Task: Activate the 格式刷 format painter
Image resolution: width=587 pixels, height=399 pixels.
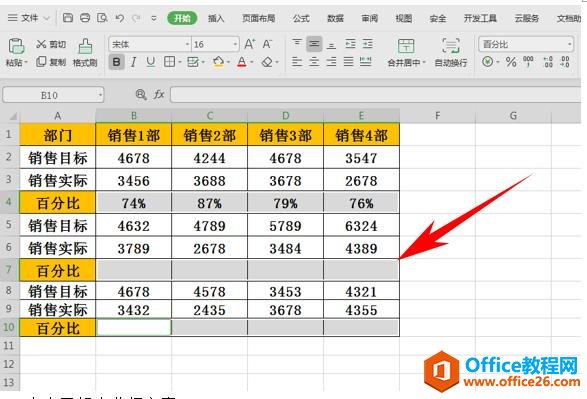Action: coord(85,53)
